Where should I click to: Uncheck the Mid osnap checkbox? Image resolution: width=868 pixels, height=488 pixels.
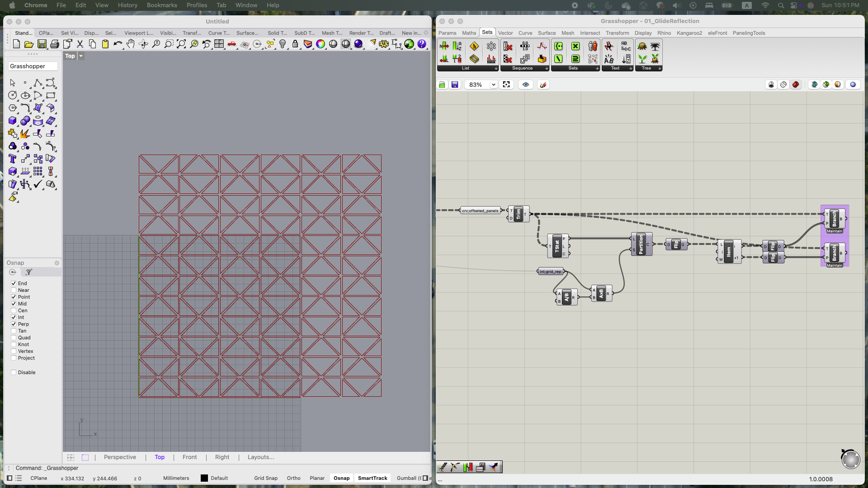pyautogui.click(x=14, y=304)
